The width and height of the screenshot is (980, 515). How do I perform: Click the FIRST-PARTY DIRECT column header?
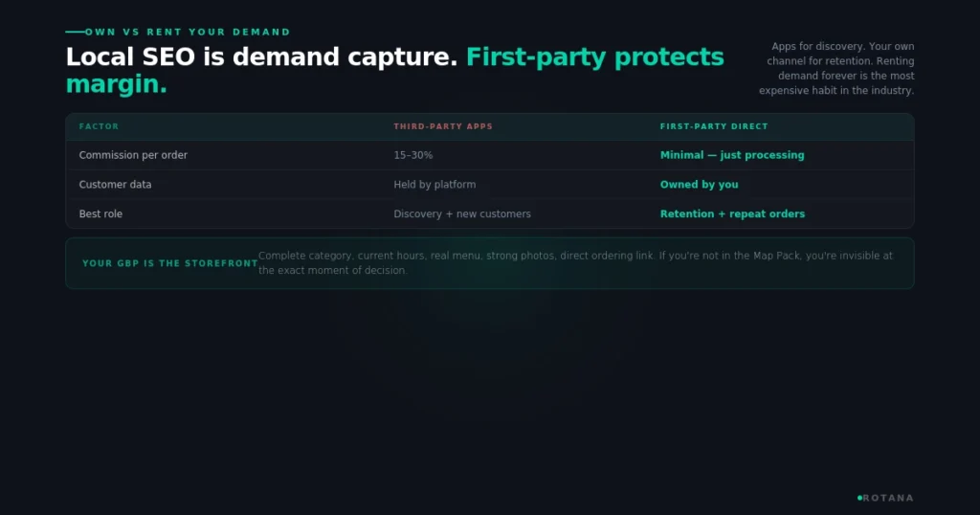tap(714, 126)
